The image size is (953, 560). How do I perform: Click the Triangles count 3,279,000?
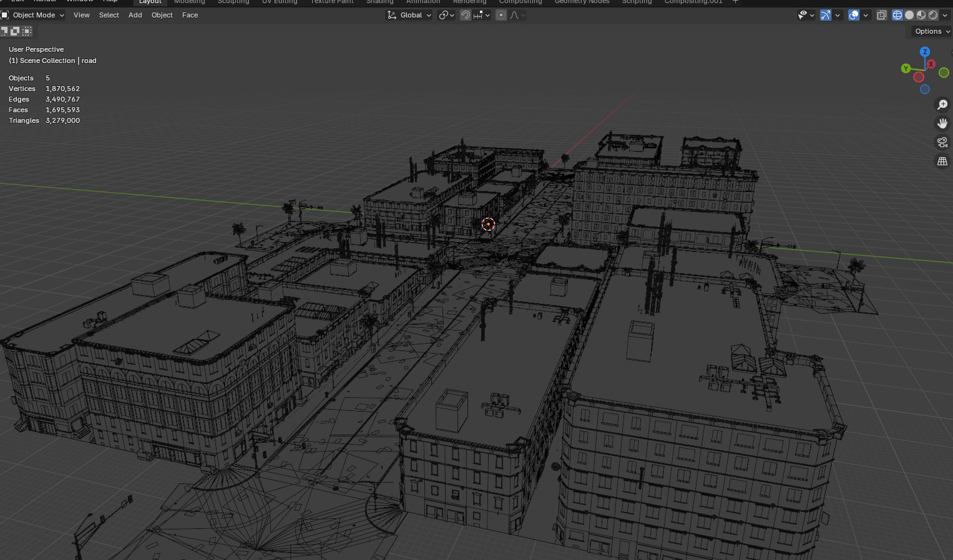click(x=62, y=120)
